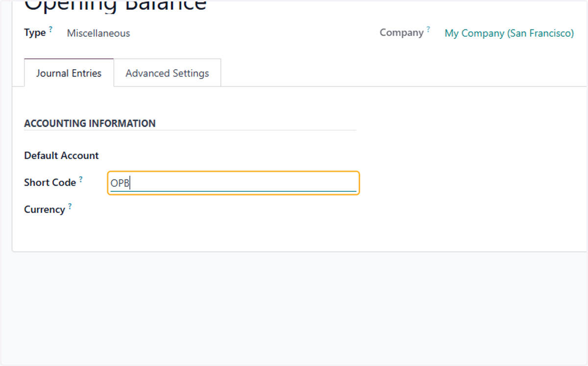Open My Company (San Francisco) link
Image resolution: width=588 pixels, height=366 pixels.
509,33
